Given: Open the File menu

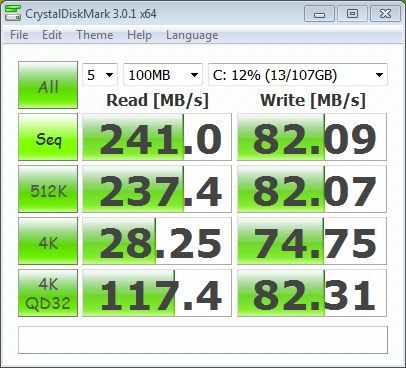Looking at the screenshot, I should (x=19, y=35).
